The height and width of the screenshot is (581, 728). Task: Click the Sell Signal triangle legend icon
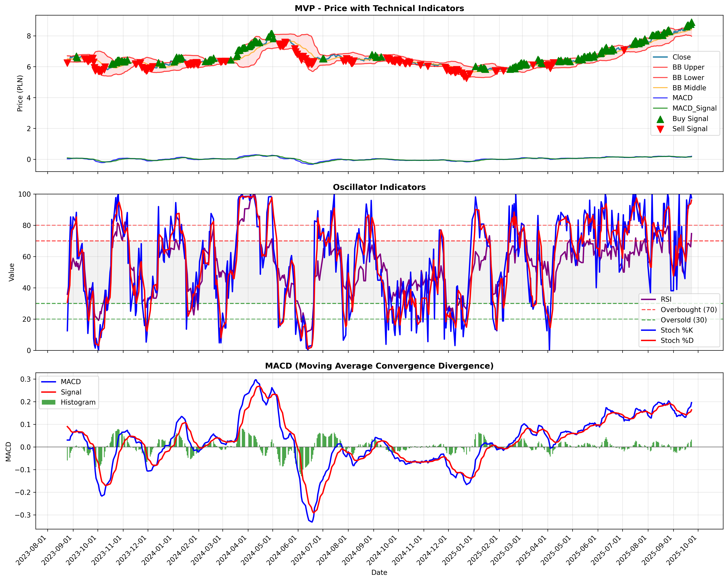pyautogui.click(x=660, y=129)
